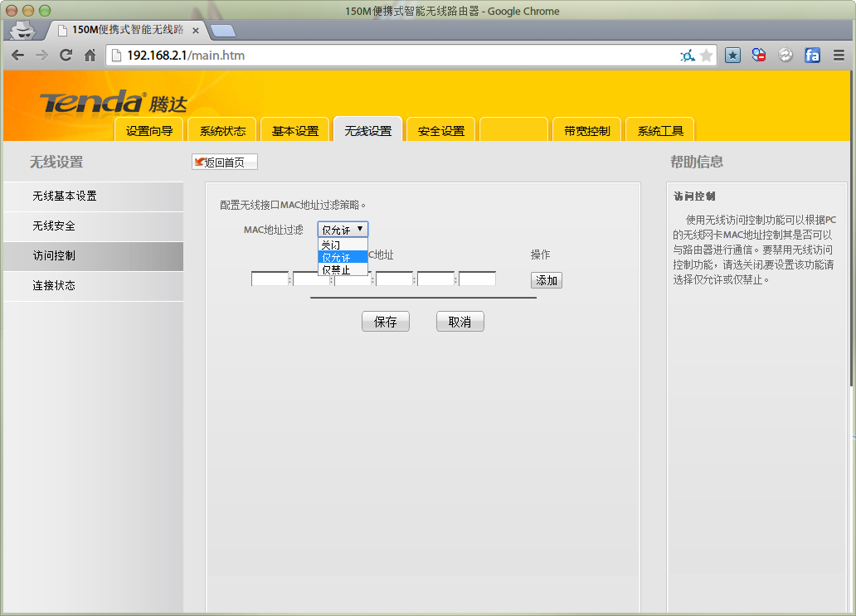Image resolution: width=856 pixels, height=616 pixels.
Task: Click the 取消 button
Action: coord(460,322)
